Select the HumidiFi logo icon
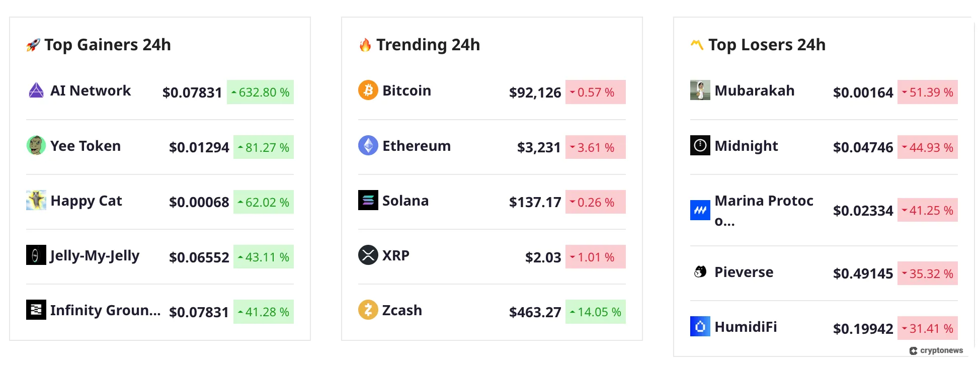Image resolution: width=980 pixels, height=370 pixels. point(700,327)
